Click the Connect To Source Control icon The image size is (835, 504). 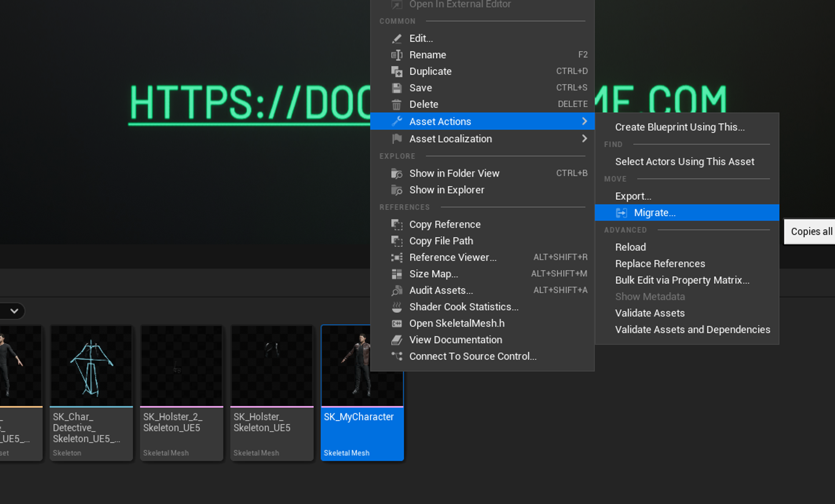pyautogui.click(x=397, y=356)
